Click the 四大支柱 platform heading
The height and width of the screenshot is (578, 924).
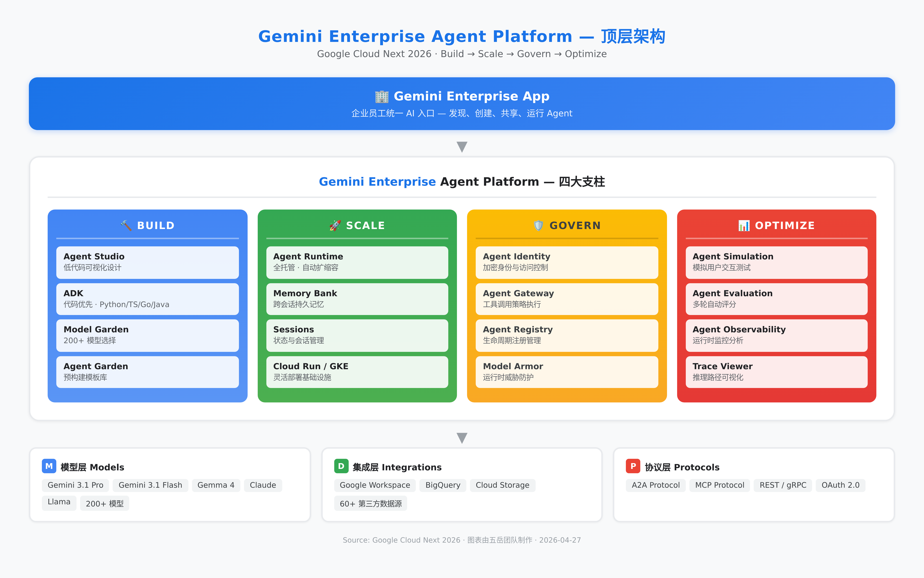click(462, 182)
